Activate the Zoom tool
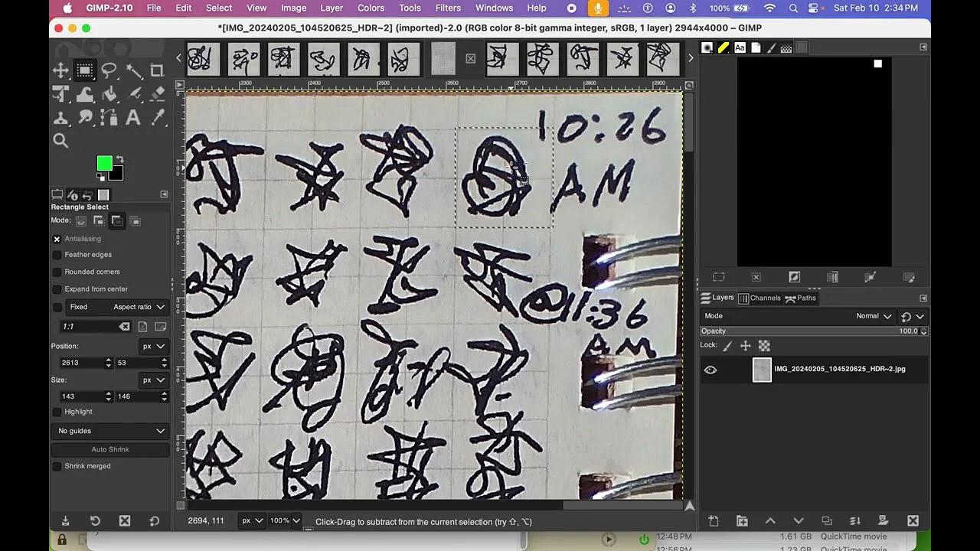This screenshot has width=980, height=551. click(60, 140)
